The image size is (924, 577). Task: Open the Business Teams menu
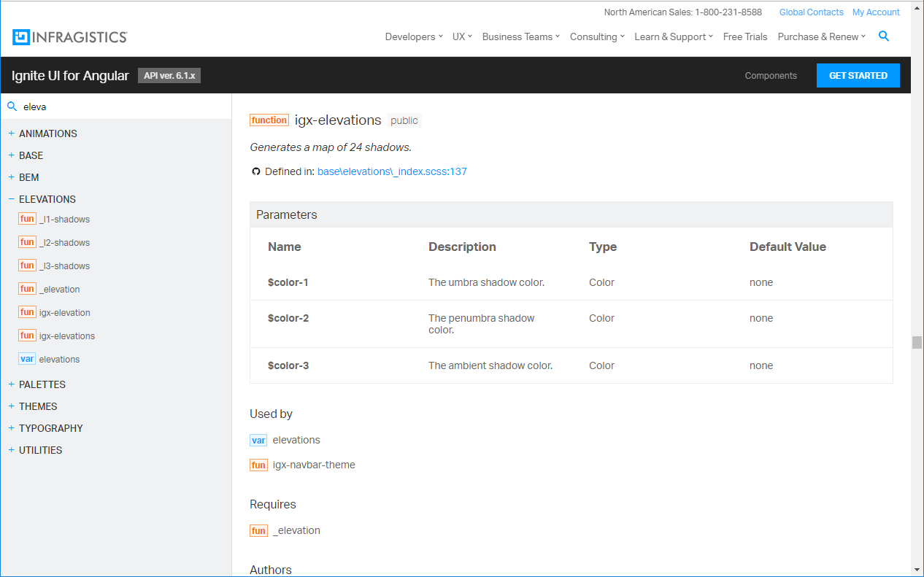click(521, 37)
